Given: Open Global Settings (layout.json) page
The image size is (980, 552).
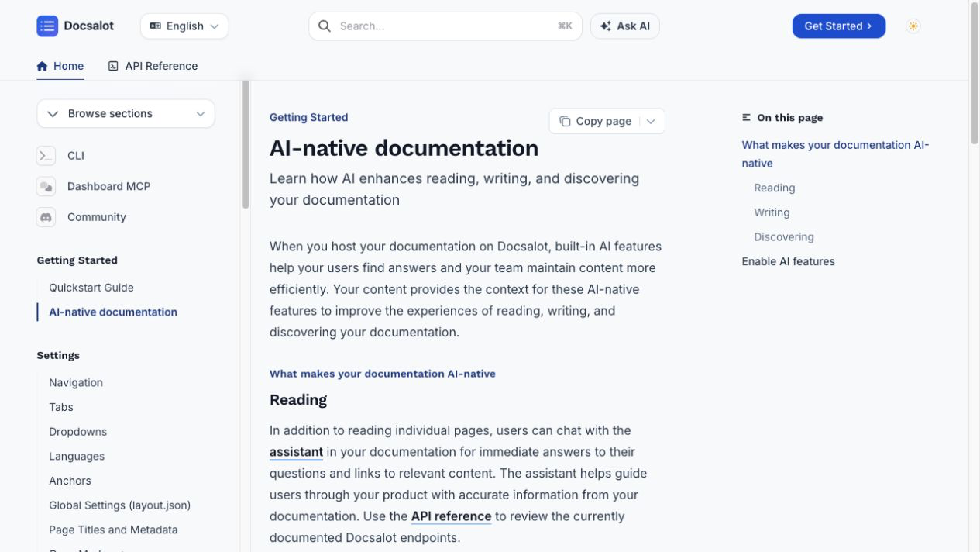Looking at the screenshot, I should pos(119,505).
